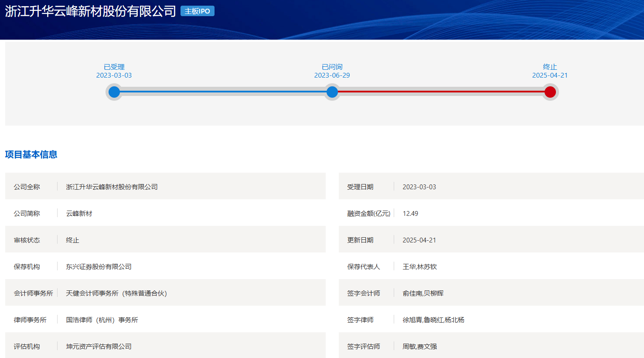The height and width of the screenshot is (358, 644).
Task: Click the 主板IPO badge
Action: [198, 11]
